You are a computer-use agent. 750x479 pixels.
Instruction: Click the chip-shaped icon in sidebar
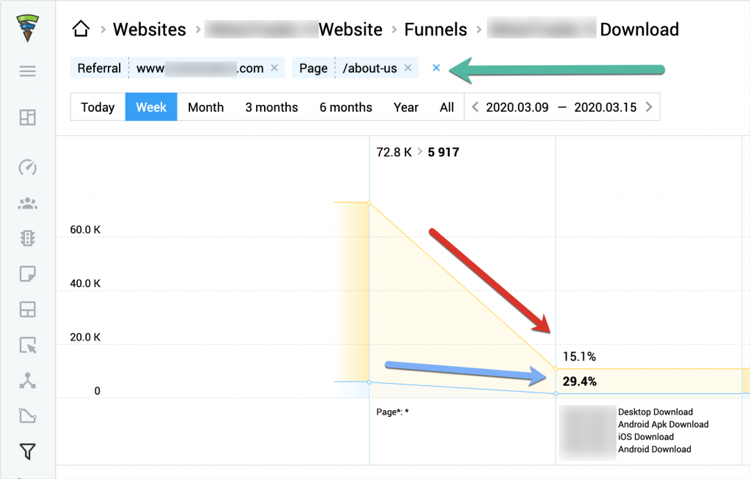pyautogui.click(x=28, y=238)
